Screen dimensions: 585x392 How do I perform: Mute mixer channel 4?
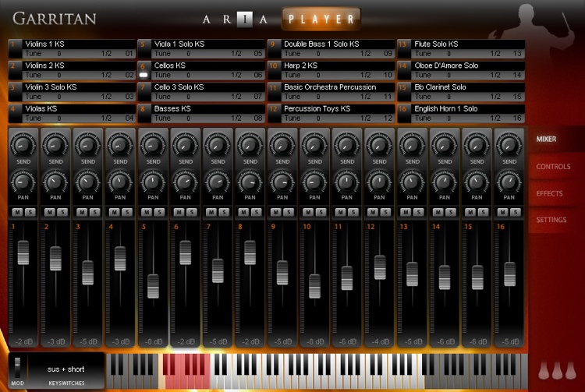click(114, 212)
